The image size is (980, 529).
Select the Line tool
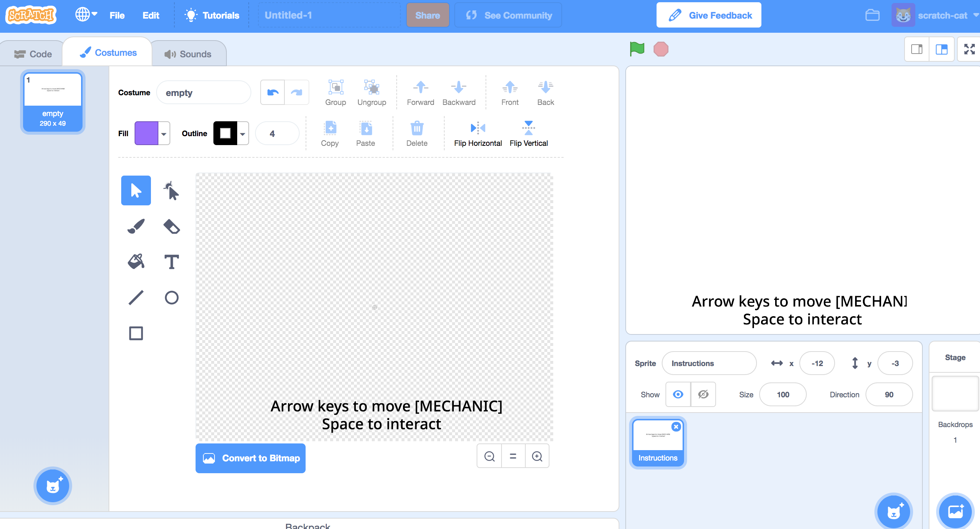136,297
